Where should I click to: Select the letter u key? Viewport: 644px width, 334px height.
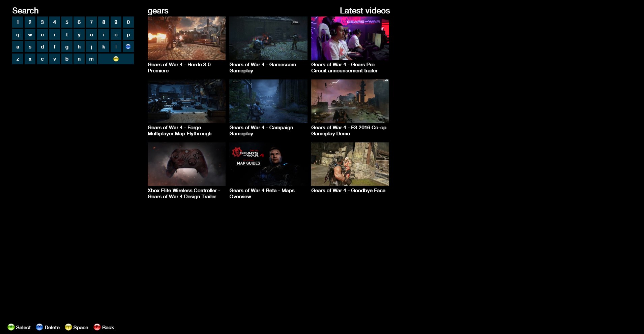(x=91, y=34)
